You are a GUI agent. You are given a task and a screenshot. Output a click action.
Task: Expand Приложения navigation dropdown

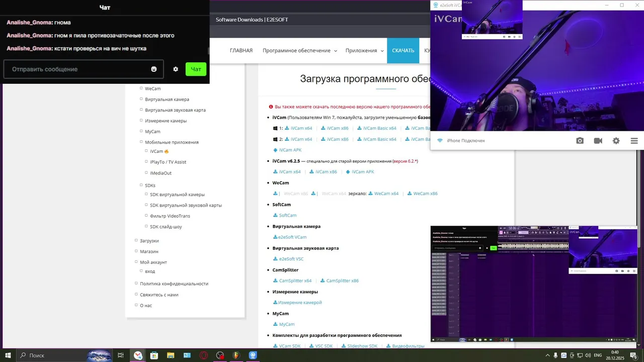(x=364, y=51)
